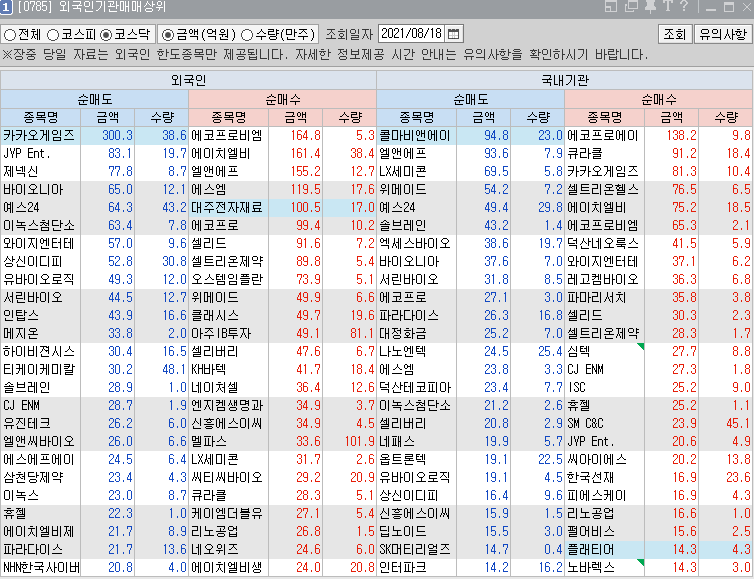
Task: Click the KH바텍 stock name
Action: 209,369
